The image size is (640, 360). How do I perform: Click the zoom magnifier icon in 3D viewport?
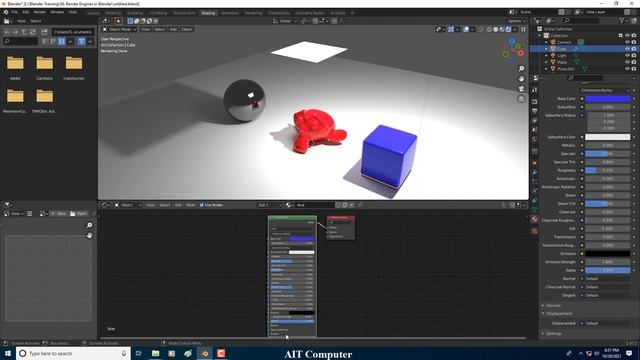click(521, 69)
